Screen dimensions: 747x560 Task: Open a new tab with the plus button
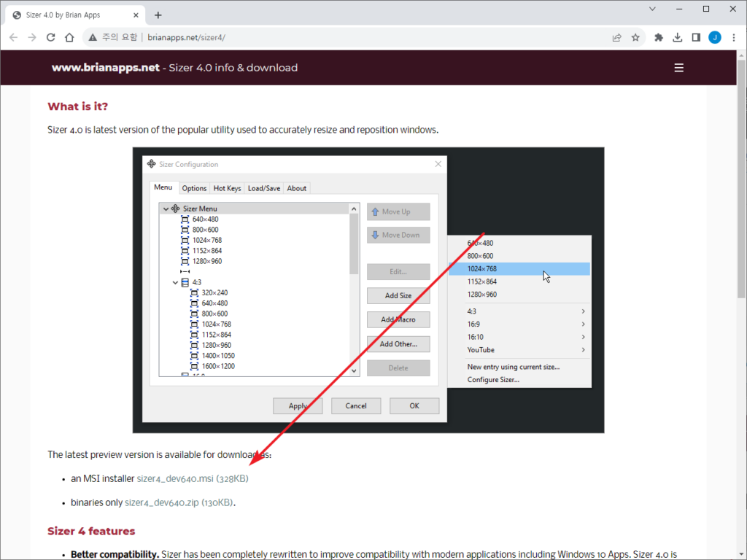click(158, 15)
